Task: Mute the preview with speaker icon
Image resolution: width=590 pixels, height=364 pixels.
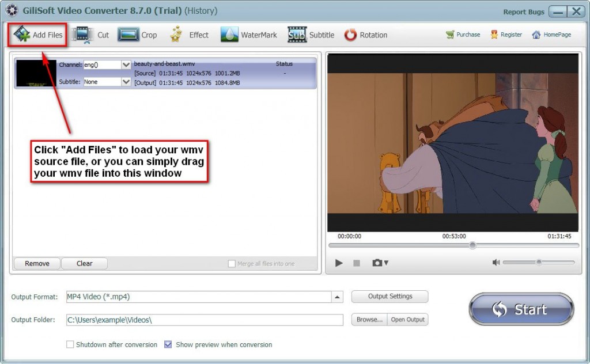Action: tap(496, 263)
